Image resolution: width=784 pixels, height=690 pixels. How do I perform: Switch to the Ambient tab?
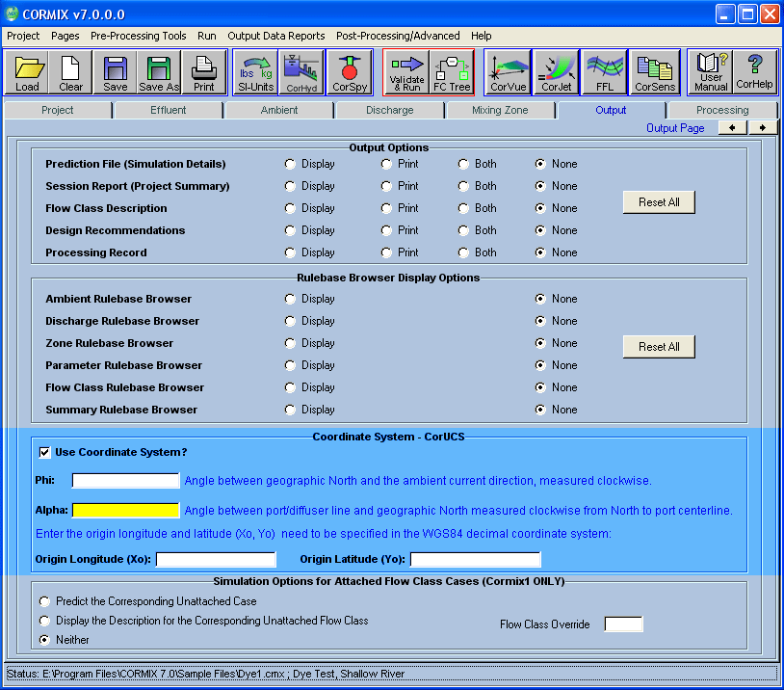coord(279,110)
